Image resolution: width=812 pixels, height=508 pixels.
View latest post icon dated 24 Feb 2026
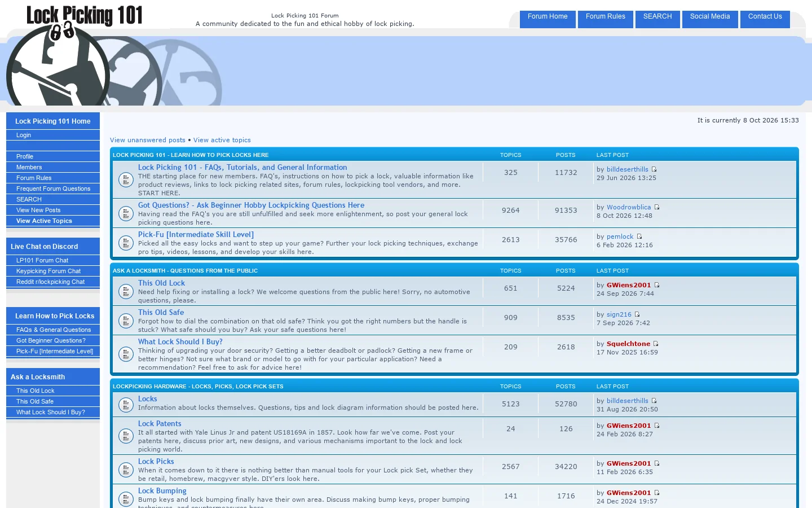pos(657,426)
